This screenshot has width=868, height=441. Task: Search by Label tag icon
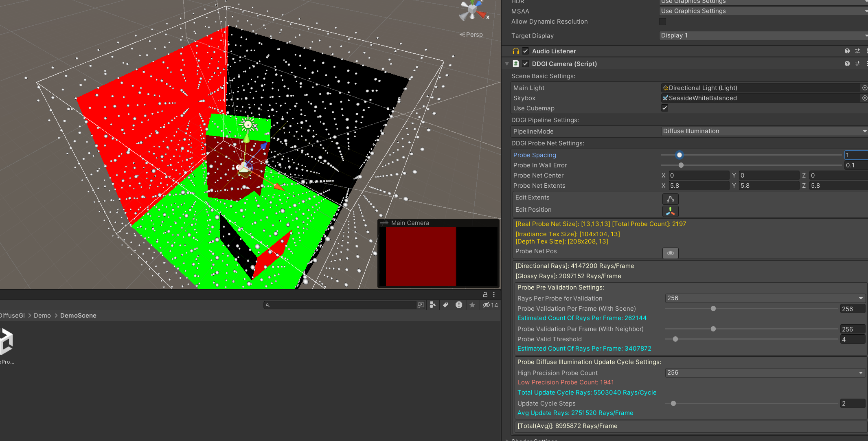[x=446, y=305]
